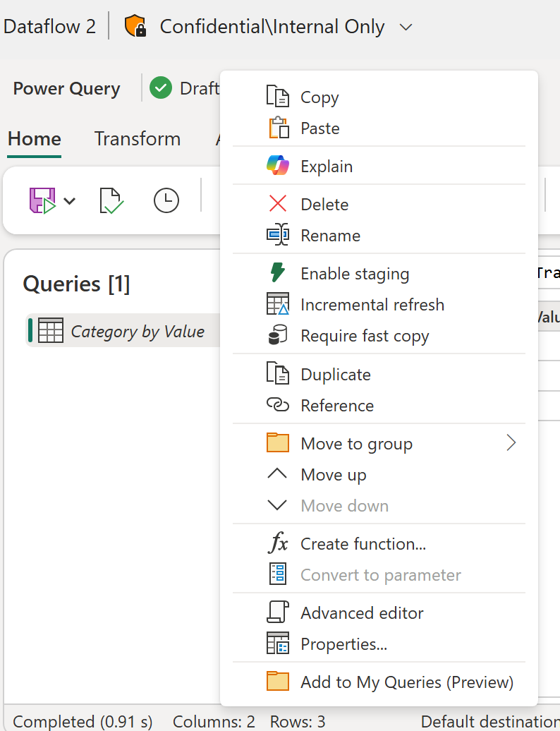
Task: Click the Reference link icon
Action: point(278,405)
